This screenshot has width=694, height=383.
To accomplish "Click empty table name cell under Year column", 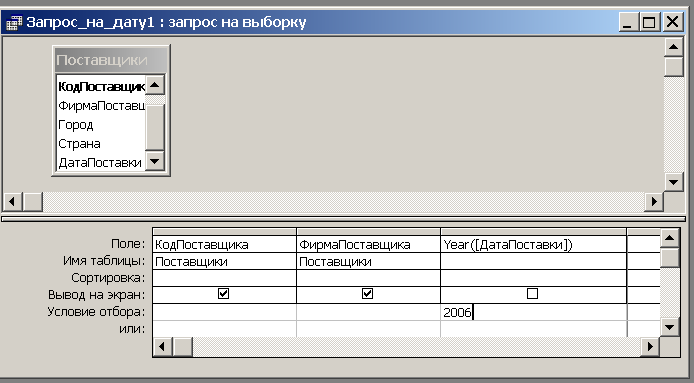I will tap(533, 261).
